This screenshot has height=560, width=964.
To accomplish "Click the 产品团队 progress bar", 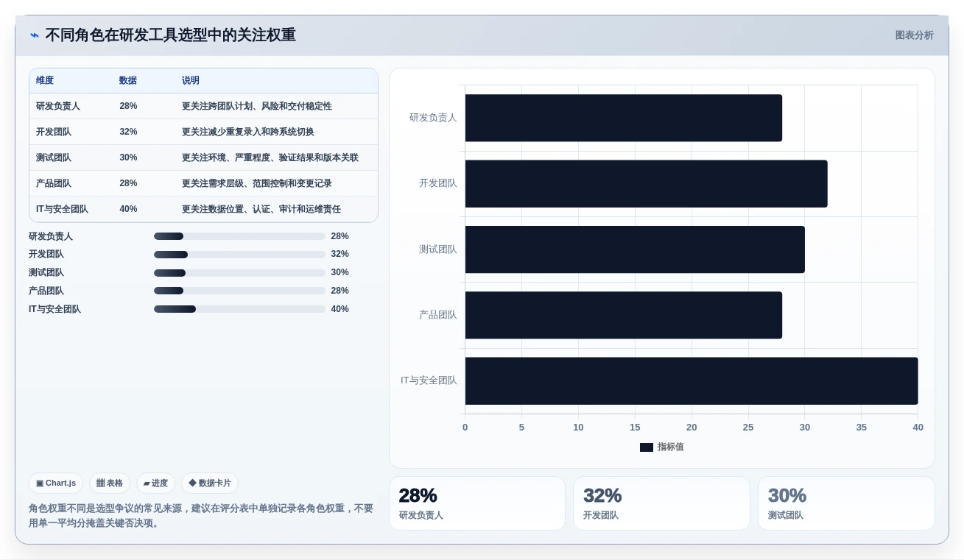I will (x=239, y=291).
